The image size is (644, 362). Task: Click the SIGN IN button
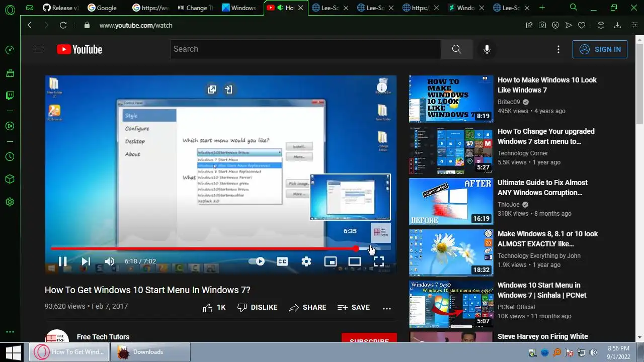600,49
